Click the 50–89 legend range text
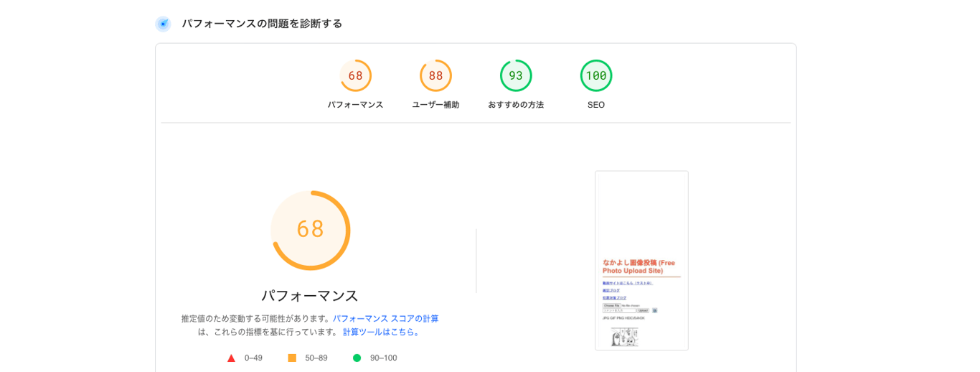 pos(316,358)
